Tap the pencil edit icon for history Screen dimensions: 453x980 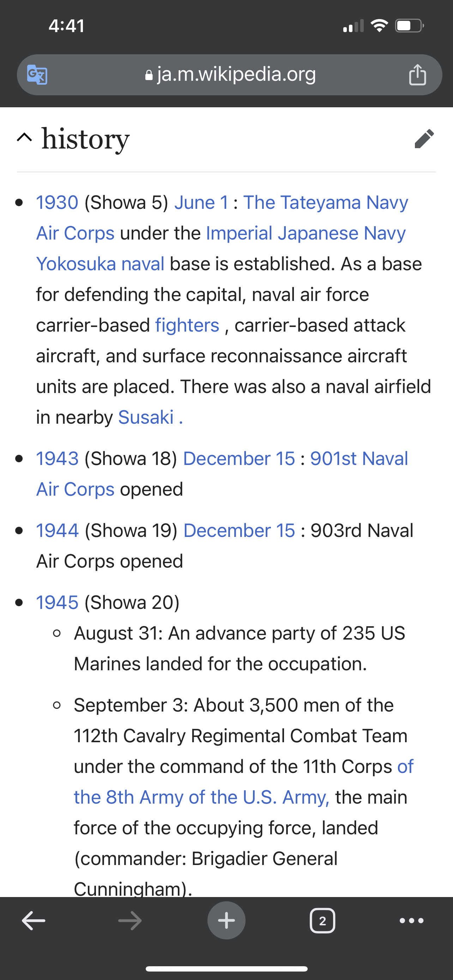424,139
